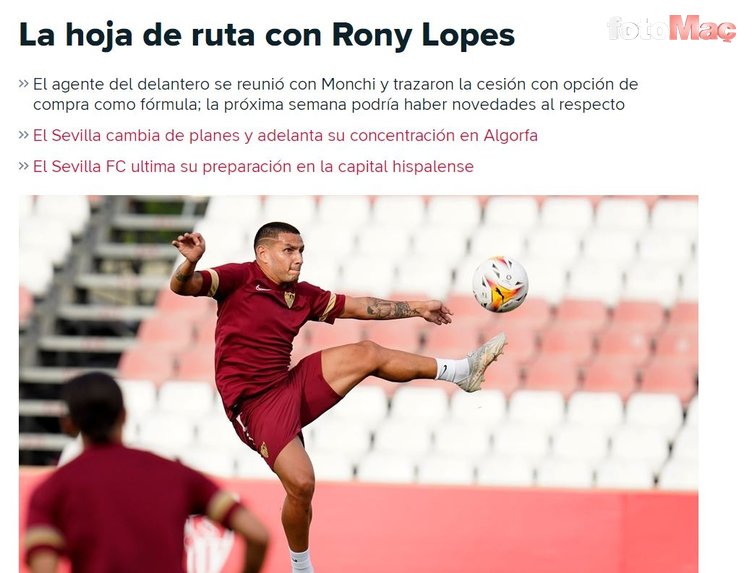
Task: Click the tattooed forearm of the player
Action: (389, 308)
